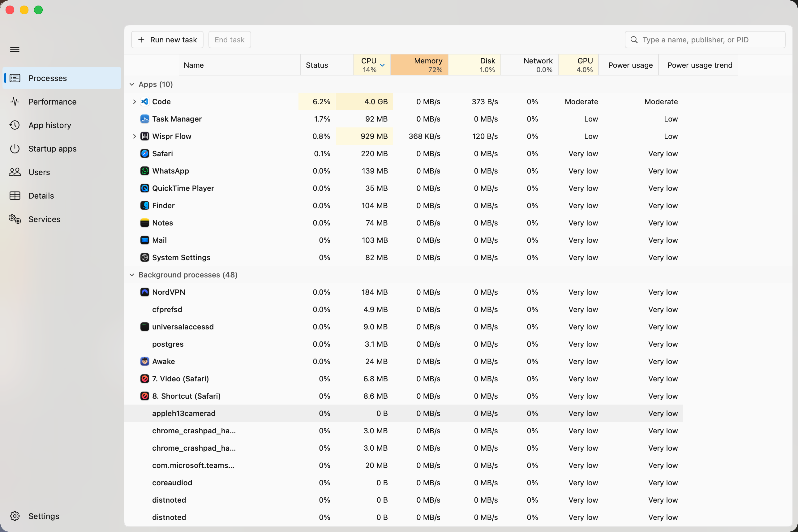Image resolution: width=798 pixels, height=532 pixels.
Task: Expand the Wispr Flow process row
Action: pos(134,136)
